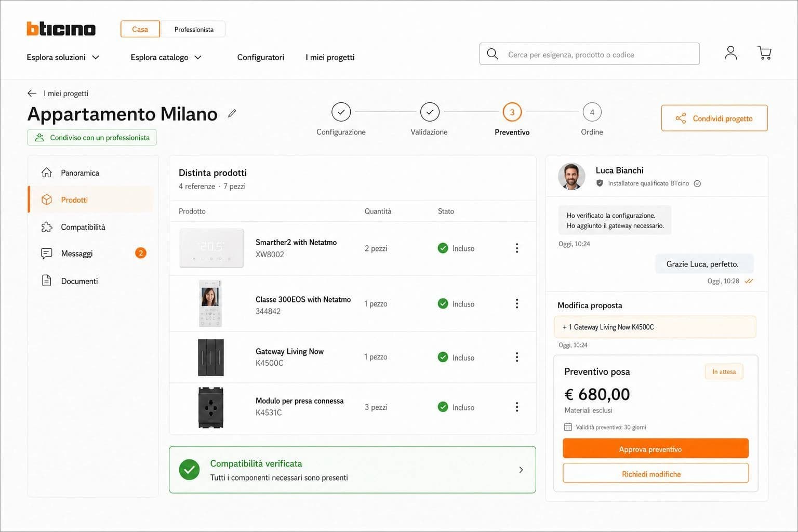Open Compatibilità in sidebar
Viewport: 798px width, 532px height.
[91, 227]
